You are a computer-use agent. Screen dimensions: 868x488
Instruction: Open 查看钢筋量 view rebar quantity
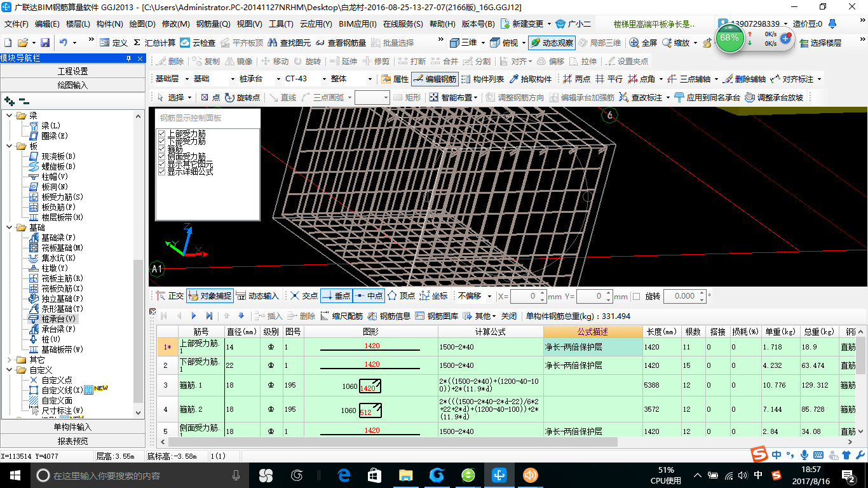(341, 43)
